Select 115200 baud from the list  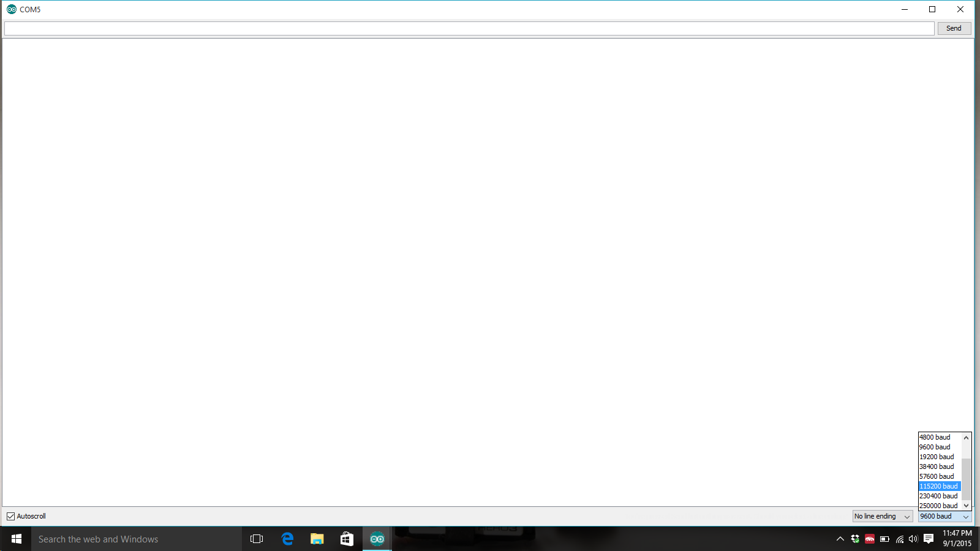pyautogui.click(x=938, y=485)
